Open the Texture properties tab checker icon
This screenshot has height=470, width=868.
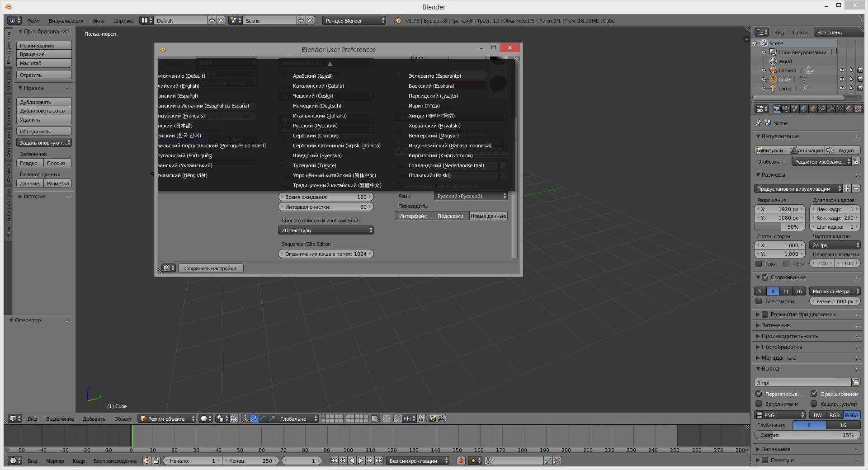point(858,109)
